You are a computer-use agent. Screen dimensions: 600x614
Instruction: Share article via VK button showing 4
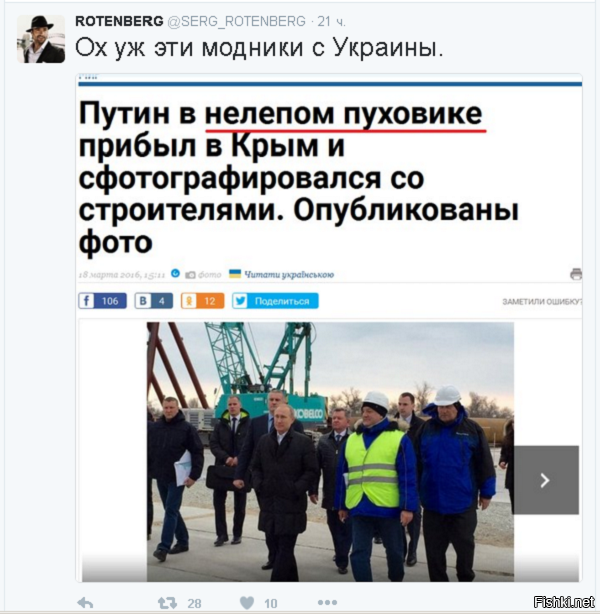pyautogui.click(x=154, y=301)
